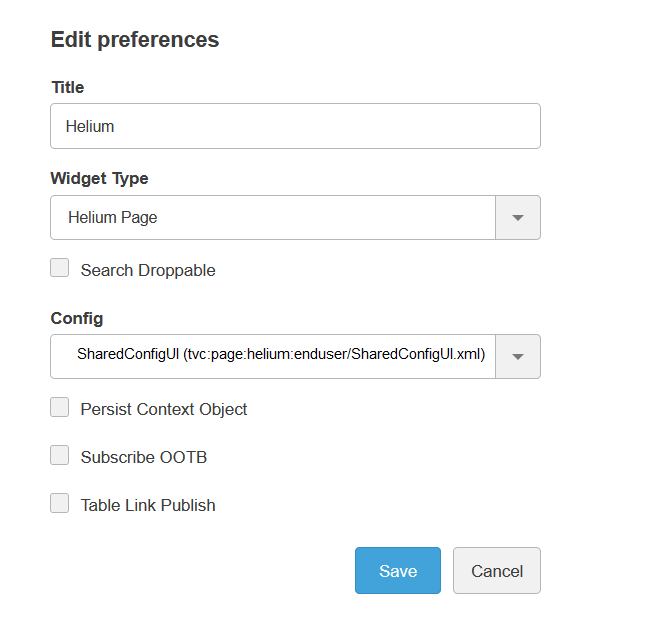Click the Config field label
The height and width of the screenshot is (626, 656).
click(77, 318)
